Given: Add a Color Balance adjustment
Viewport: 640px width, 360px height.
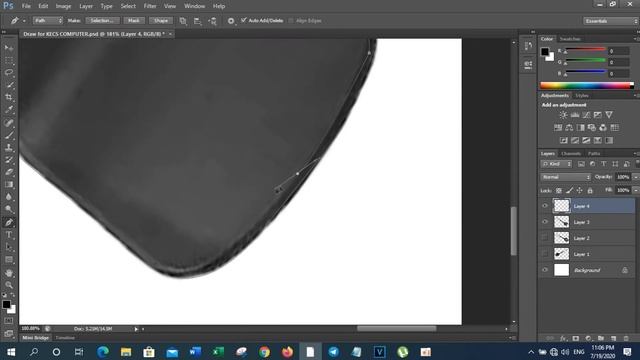Looking at the screenshot, I should [569, 128].
